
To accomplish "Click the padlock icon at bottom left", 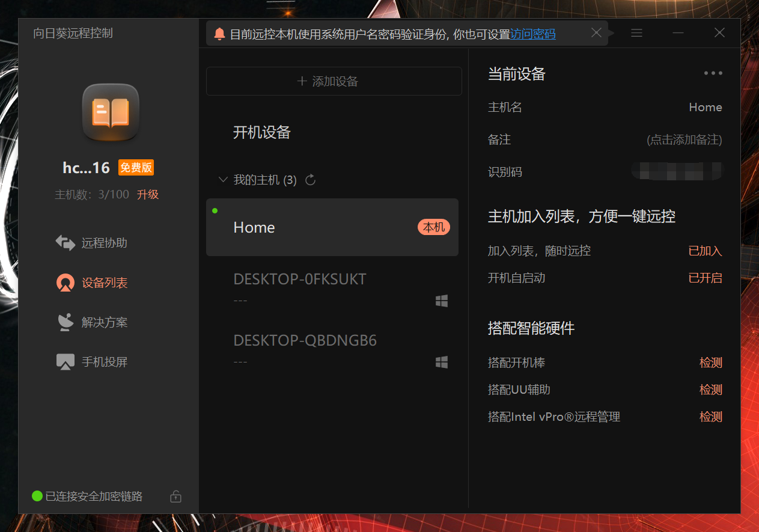I will [175, 497].
